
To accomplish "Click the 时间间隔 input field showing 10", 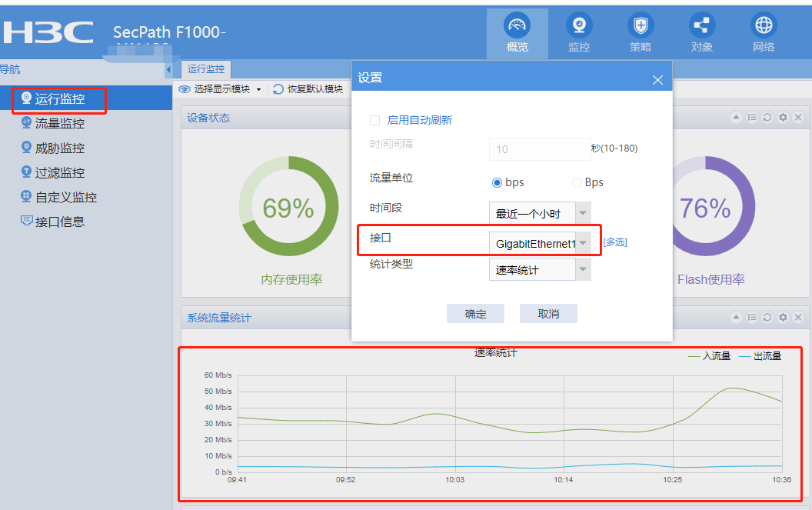I will tap(540, 149).
